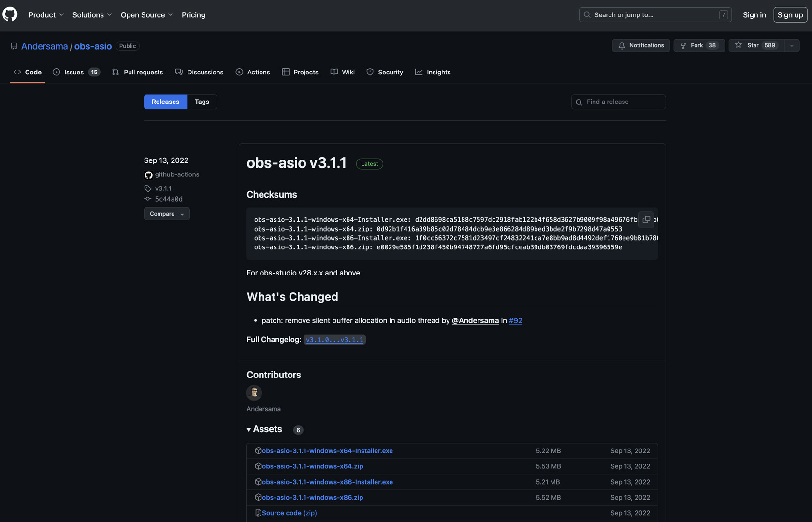Download obs-asio-3.1.1-windows-x64-Installer.exe
The image size is (812, 522).
[x=327, y=451]
